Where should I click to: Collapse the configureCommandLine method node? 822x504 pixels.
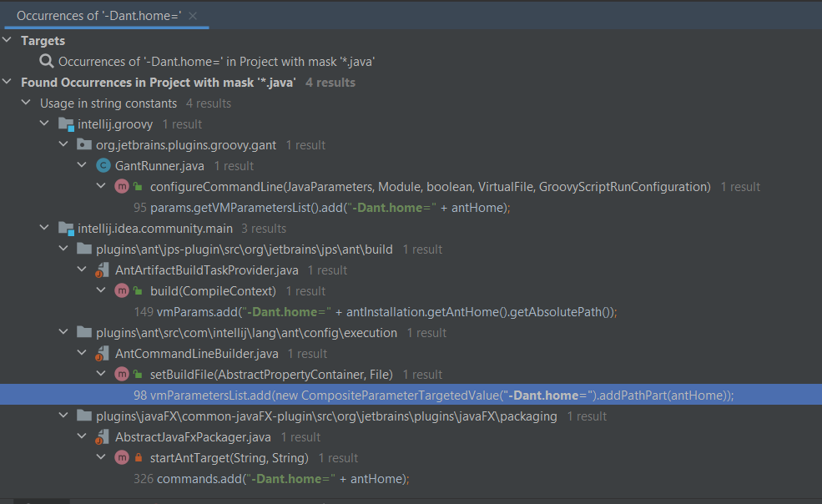(x=101, y=186)
